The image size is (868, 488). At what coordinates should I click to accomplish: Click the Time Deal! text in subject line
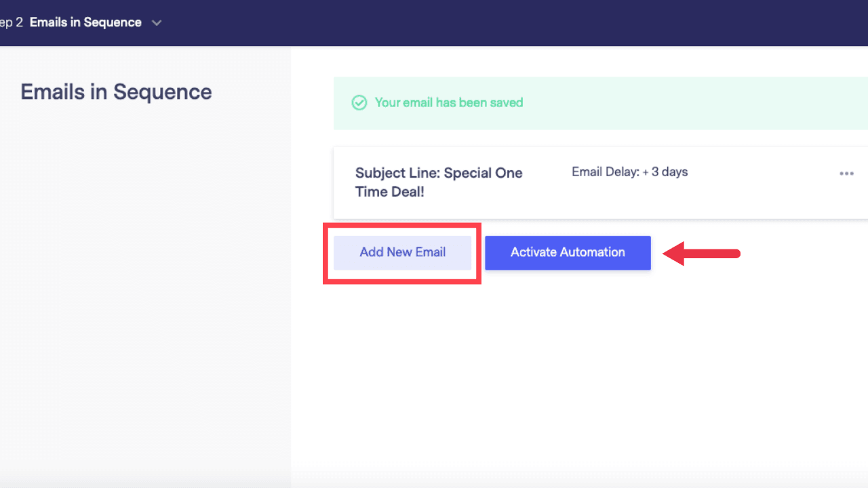click(390, 192)
